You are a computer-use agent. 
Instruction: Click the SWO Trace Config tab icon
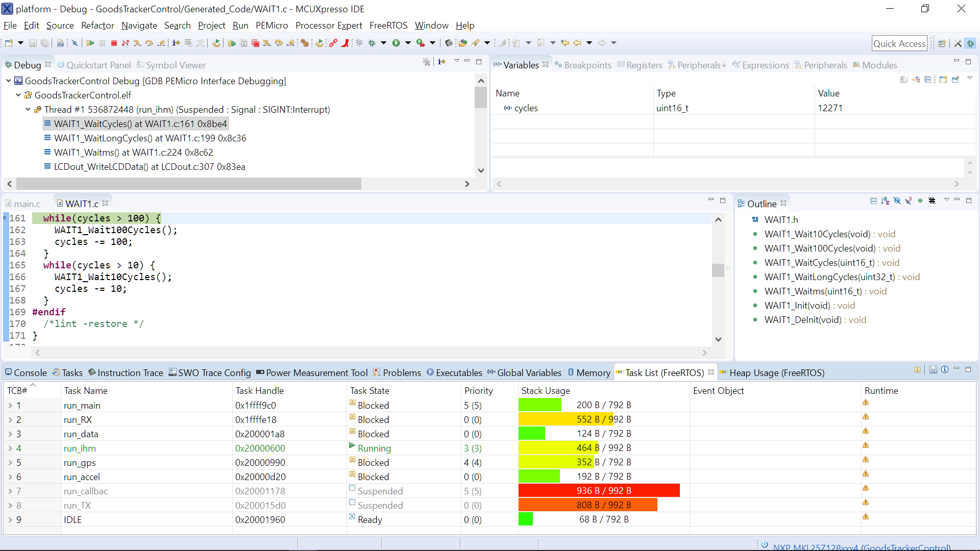(173, 372)
